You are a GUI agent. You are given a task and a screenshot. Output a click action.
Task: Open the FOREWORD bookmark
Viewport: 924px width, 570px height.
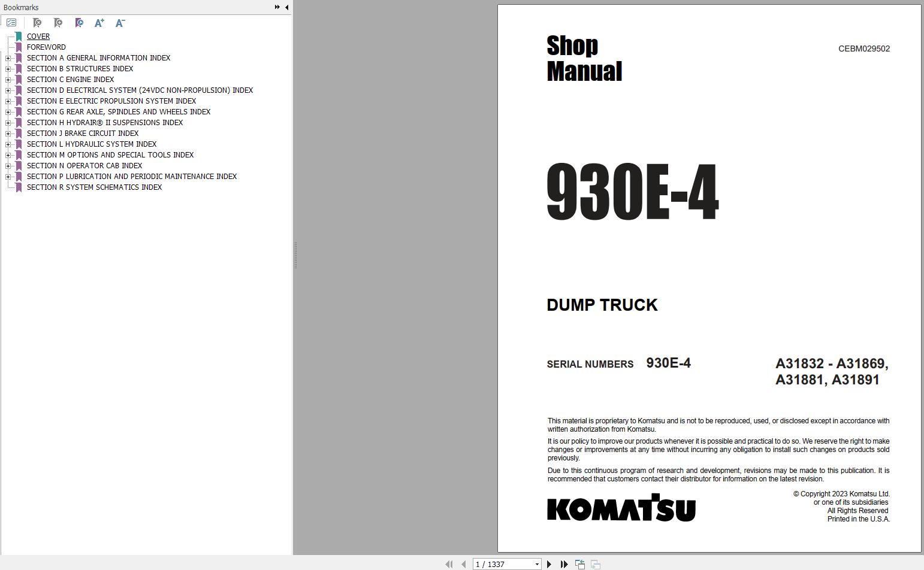point(46,47)
